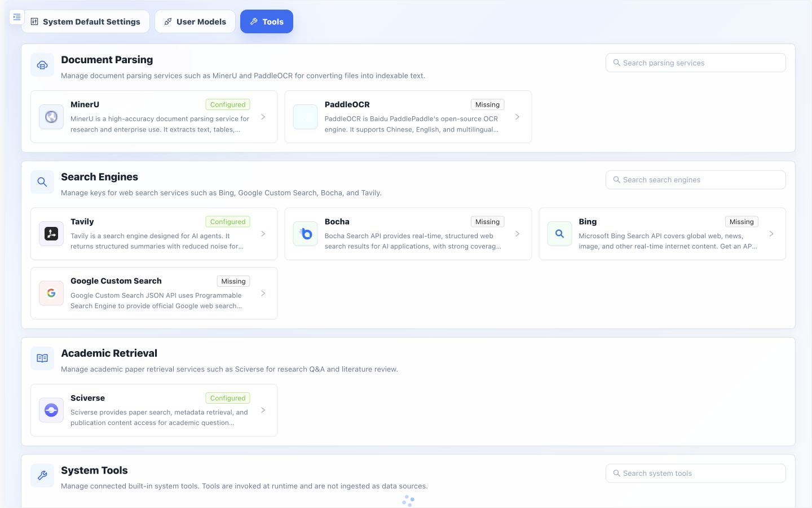812x508 pixels.
Task: Open the MinerU service title
Action: coord(85,104)
